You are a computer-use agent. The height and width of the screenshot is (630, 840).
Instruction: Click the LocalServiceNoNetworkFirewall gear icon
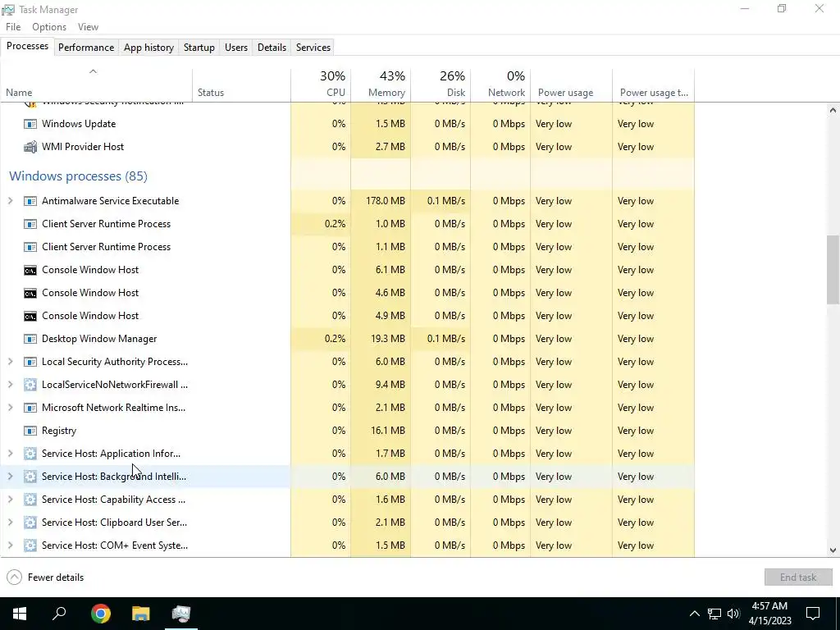coord(30,385)
